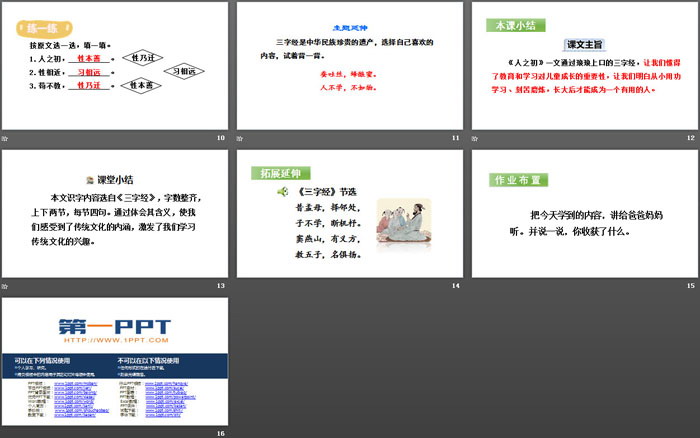Click the animation star icon below slide 13
This screenshot has width=700, height=438.
click(x=5, y=286)
